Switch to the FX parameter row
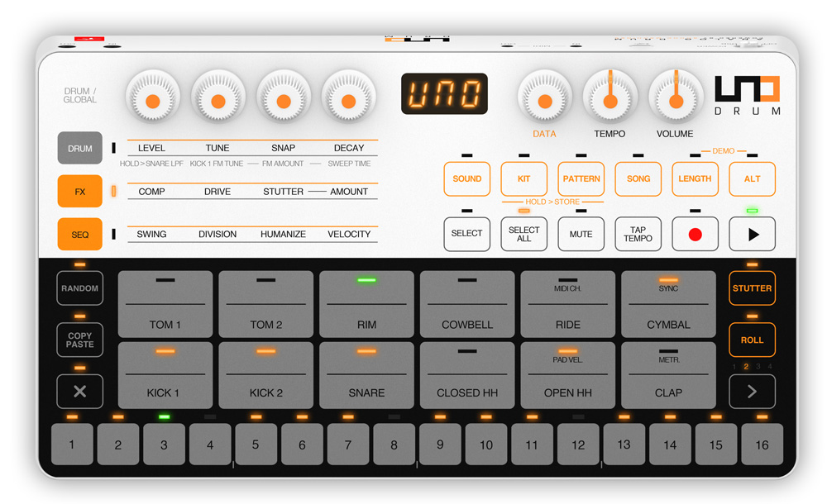The image size is (827, 504). click(80, 192)
